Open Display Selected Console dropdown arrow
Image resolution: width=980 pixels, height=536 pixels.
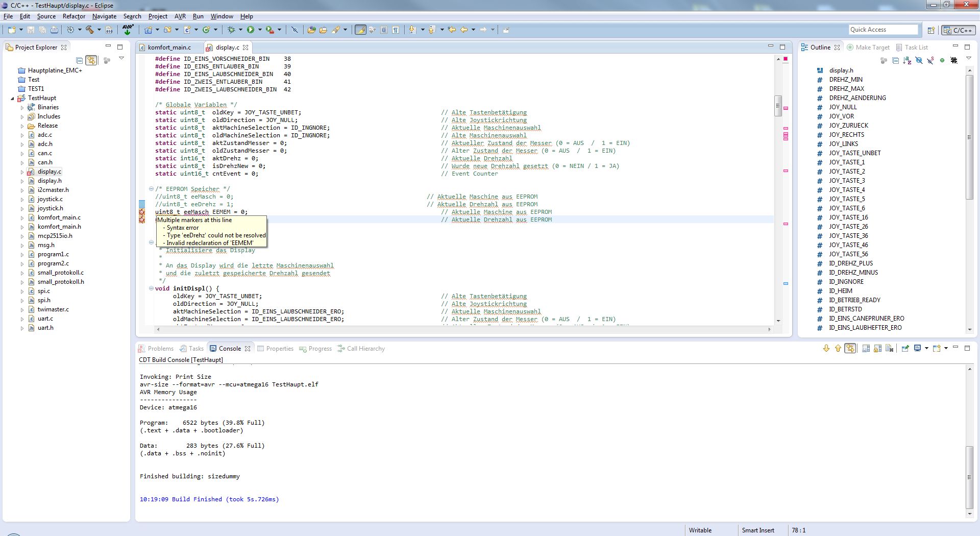926,349
